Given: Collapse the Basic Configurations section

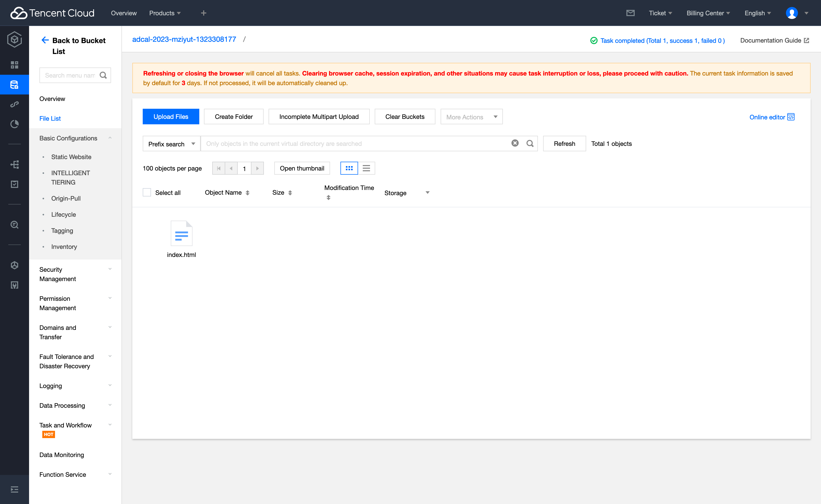Looking at the screenshot, I should [x=110, y=138].
